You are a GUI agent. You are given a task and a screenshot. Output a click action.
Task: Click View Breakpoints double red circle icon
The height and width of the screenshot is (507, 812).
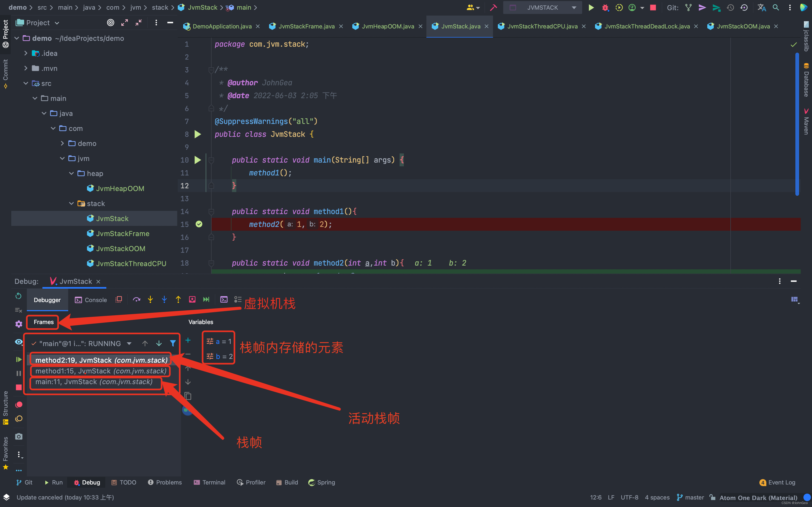(19, 405)
